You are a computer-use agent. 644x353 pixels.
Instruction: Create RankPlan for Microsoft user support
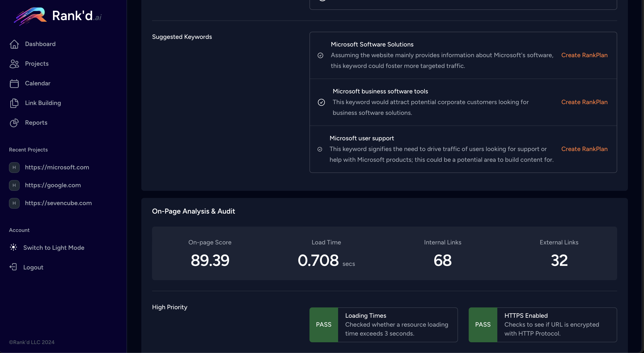tap(584, 149)
